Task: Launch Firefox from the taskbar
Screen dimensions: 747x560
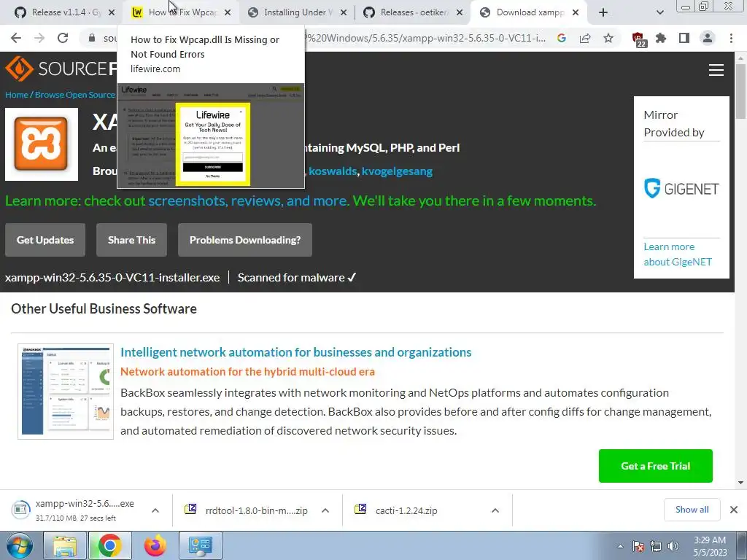Action: tap(155, 545)
